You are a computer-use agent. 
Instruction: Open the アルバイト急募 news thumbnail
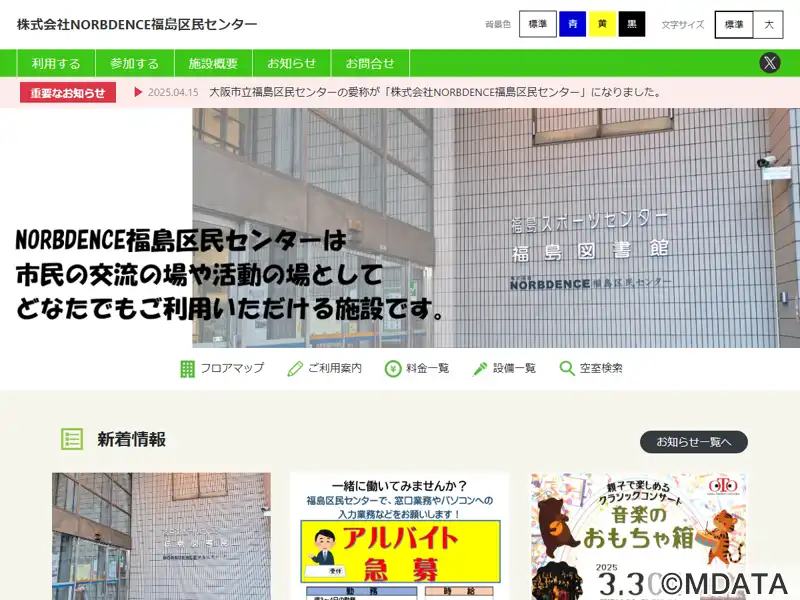[400, 536]
